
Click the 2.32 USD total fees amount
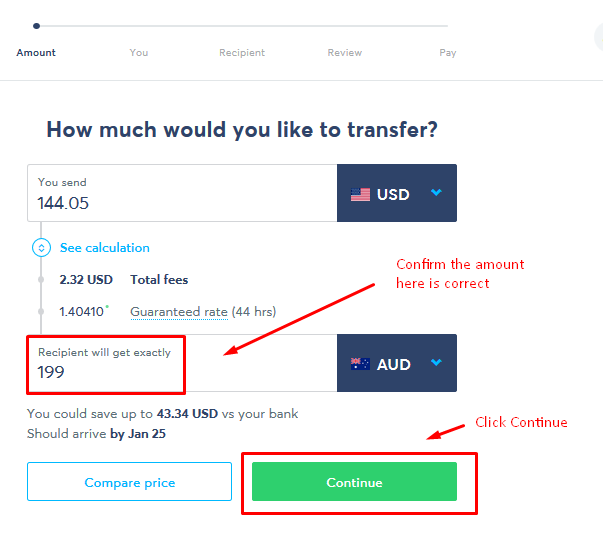(85, 280)
